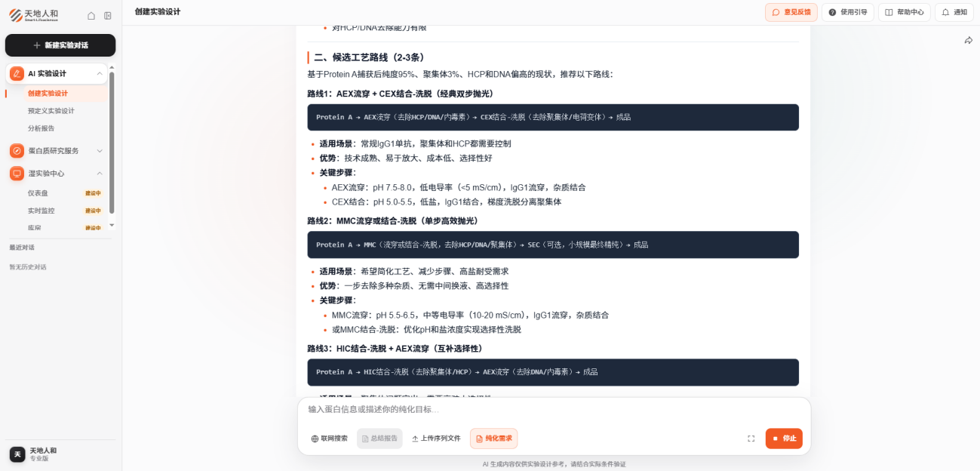Click the line starting MMC流穿：pH 5.5-6.5
This screenshot has width=980, height=471.
470,315
